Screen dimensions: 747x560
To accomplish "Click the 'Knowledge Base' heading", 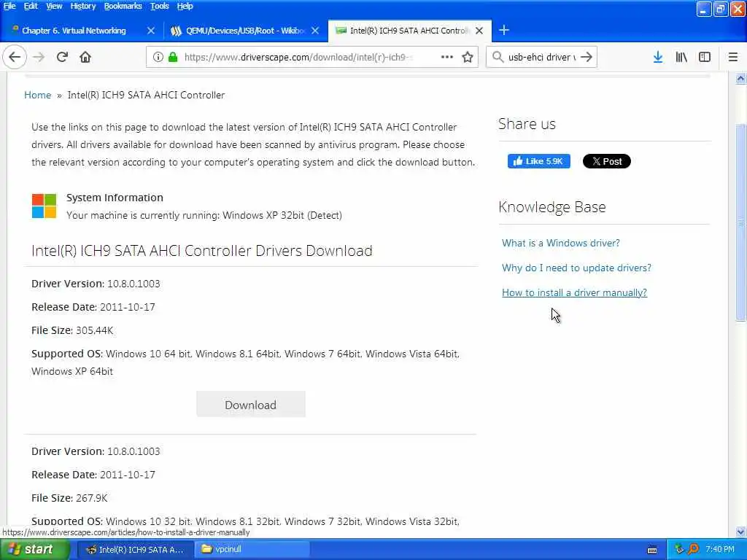I will (x=552, y=207).
